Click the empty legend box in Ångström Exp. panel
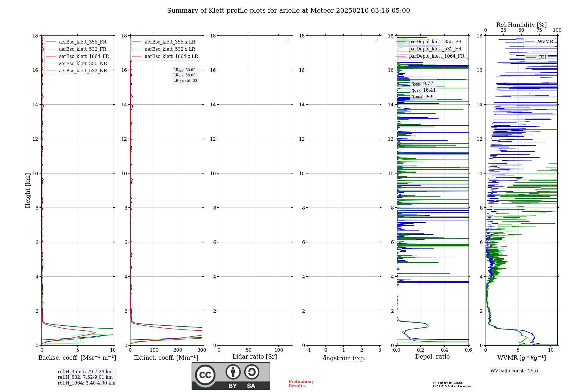 [376, 40]
